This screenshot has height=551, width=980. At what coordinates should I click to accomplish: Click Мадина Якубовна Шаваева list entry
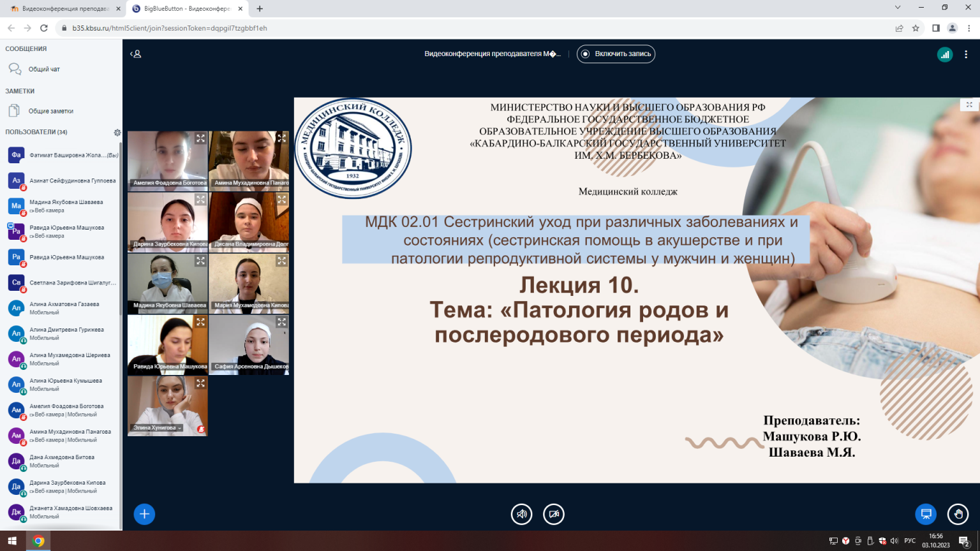pyautogui.click(x=62, y=206)
